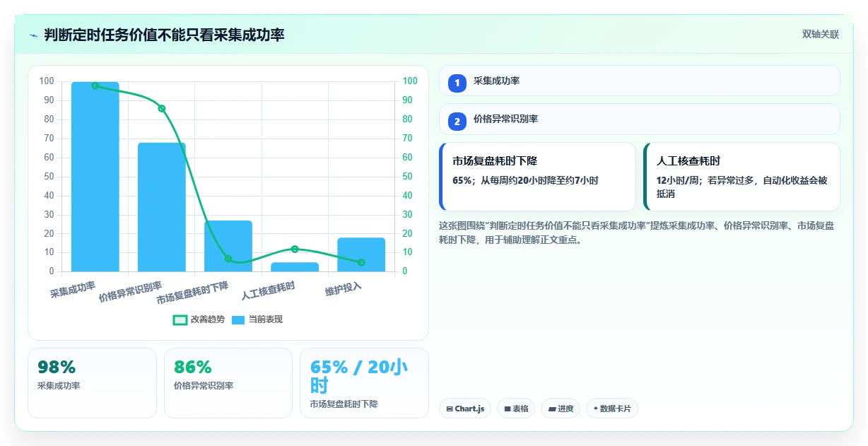Click the chart title 判断定时任务价值不能只看采集成功率

164,35
